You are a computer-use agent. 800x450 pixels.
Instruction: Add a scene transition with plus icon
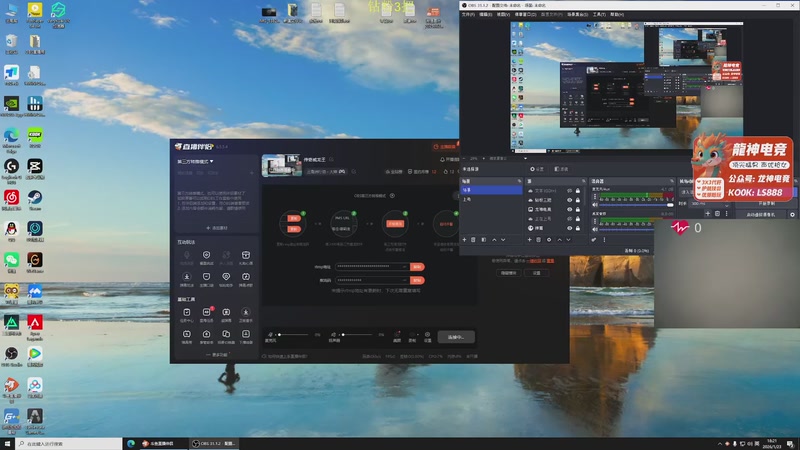click(x=708, y=214)
